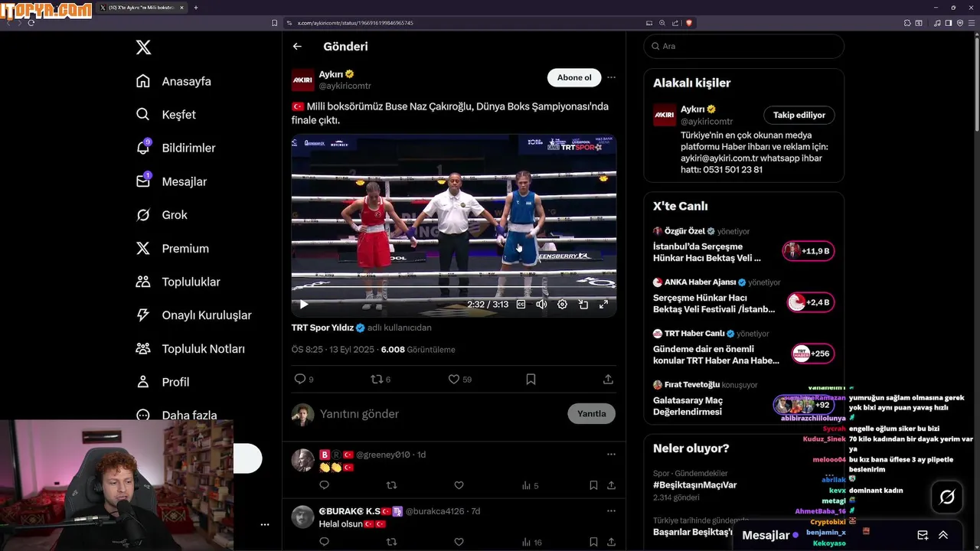Like @greeney010's reply
980x551 pixels.
[459, 485]
